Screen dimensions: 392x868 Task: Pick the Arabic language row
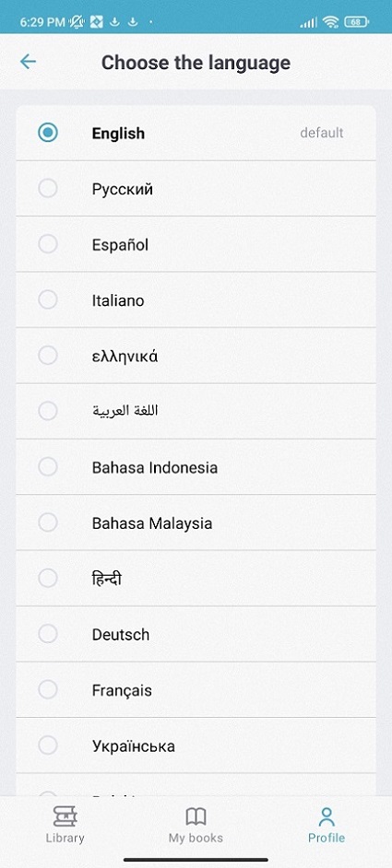coord(196,411)
